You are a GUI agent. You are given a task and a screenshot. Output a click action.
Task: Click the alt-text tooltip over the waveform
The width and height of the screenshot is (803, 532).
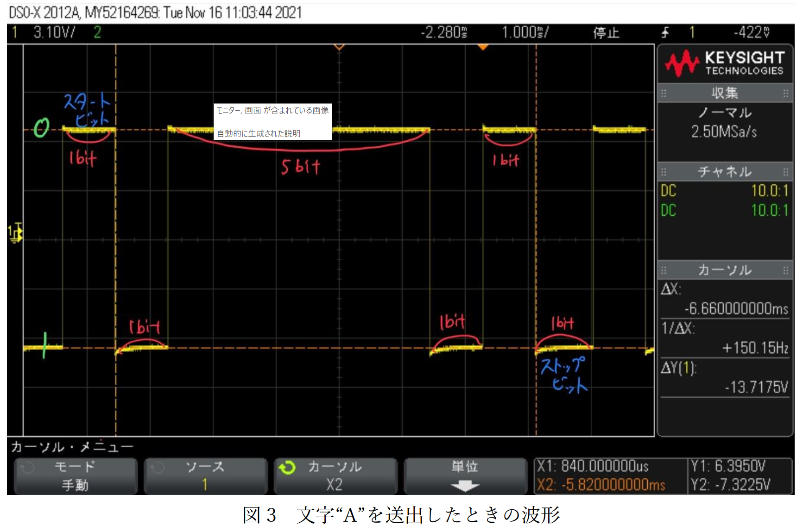(x=272, y=122)
